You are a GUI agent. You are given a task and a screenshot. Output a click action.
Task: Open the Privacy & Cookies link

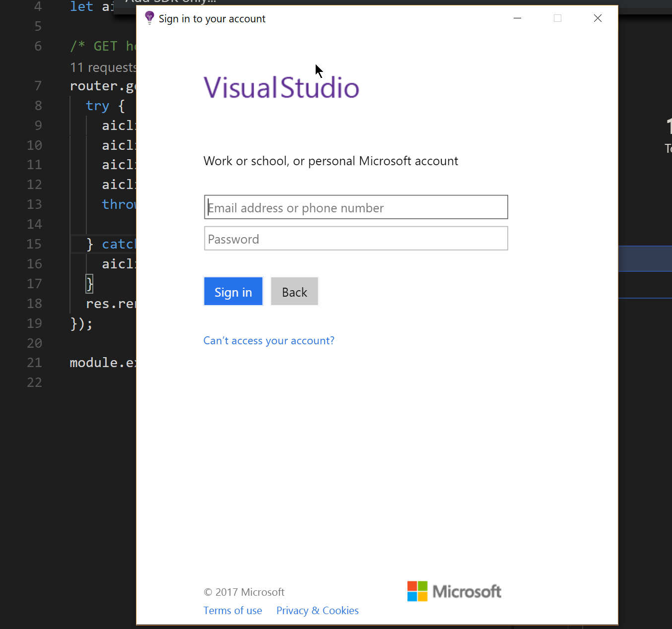[318, 610]
